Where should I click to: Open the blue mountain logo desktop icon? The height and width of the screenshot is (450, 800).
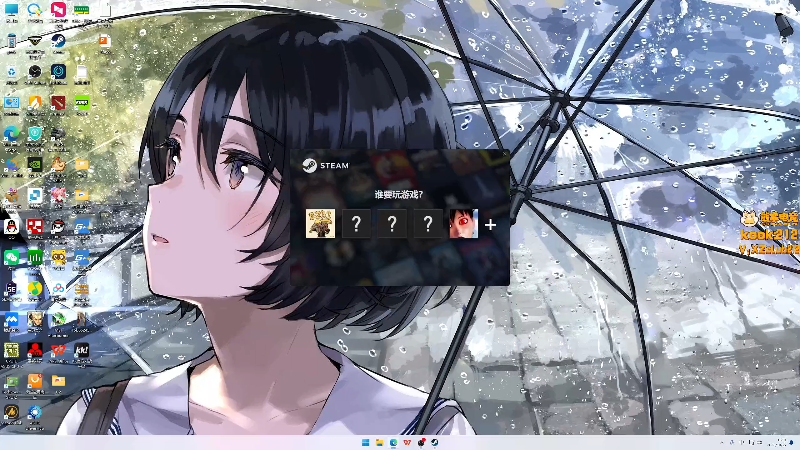[11, 319]
